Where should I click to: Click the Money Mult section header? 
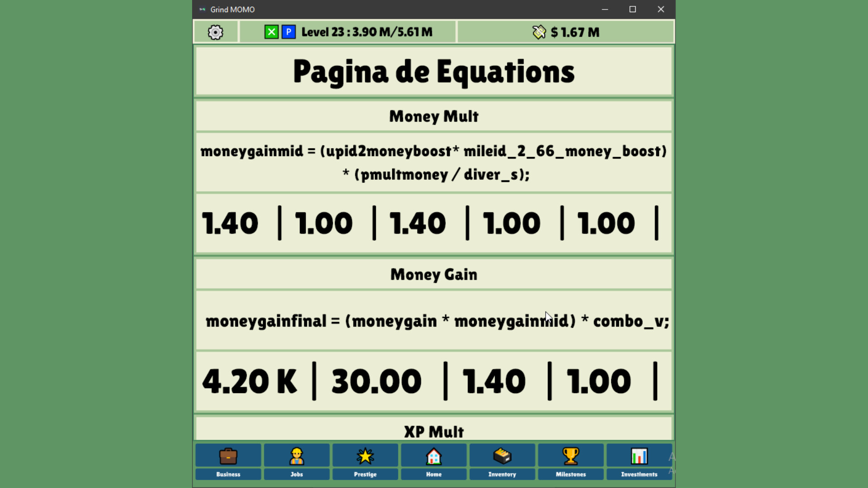point(434,117)
